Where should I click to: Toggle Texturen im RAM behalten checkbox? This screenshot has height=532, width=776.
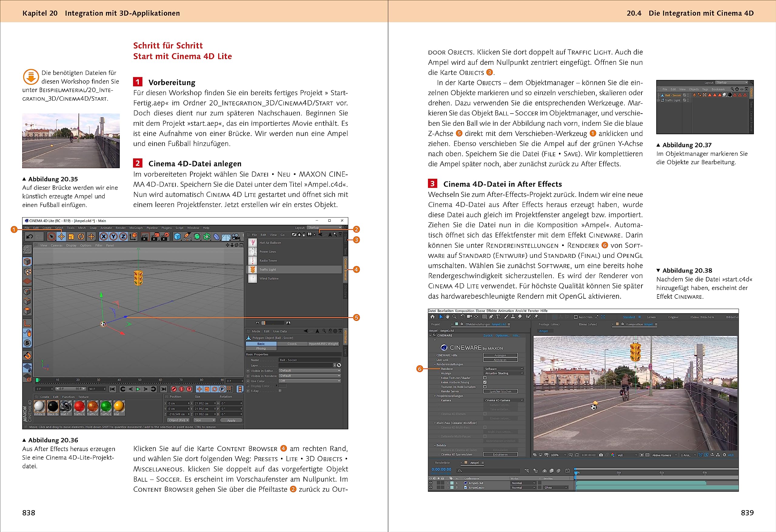pyautogui.click(x=485, y=387)
